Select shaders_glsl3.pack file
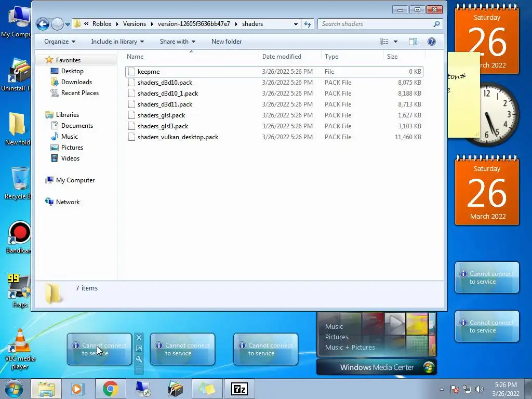The image size is (532, 399). pos(274,126)
